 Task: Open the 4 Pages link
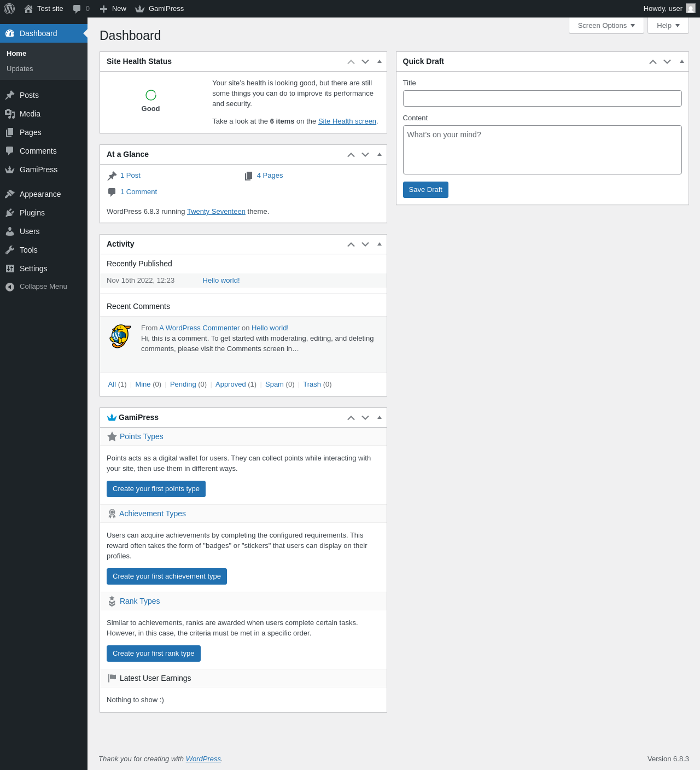pos(270,176)
